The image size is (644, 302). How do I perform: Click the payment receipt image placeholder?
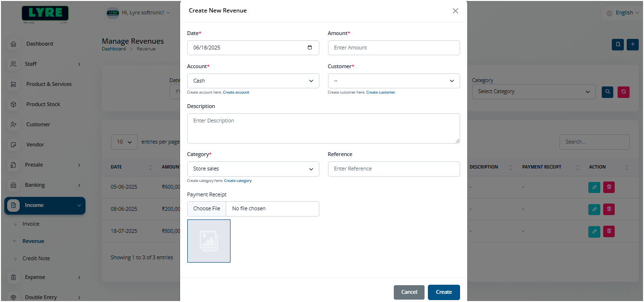coord(208,241)
